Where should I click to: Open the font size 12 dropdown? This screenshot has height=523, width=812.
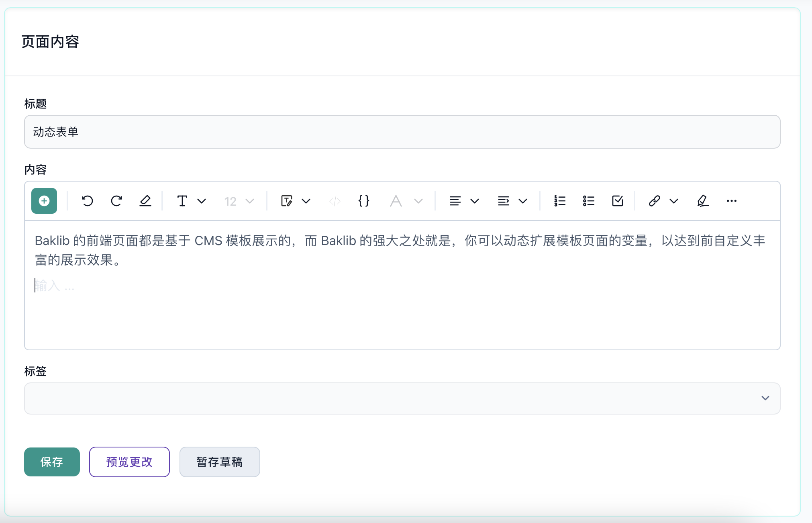click(239, 201)
